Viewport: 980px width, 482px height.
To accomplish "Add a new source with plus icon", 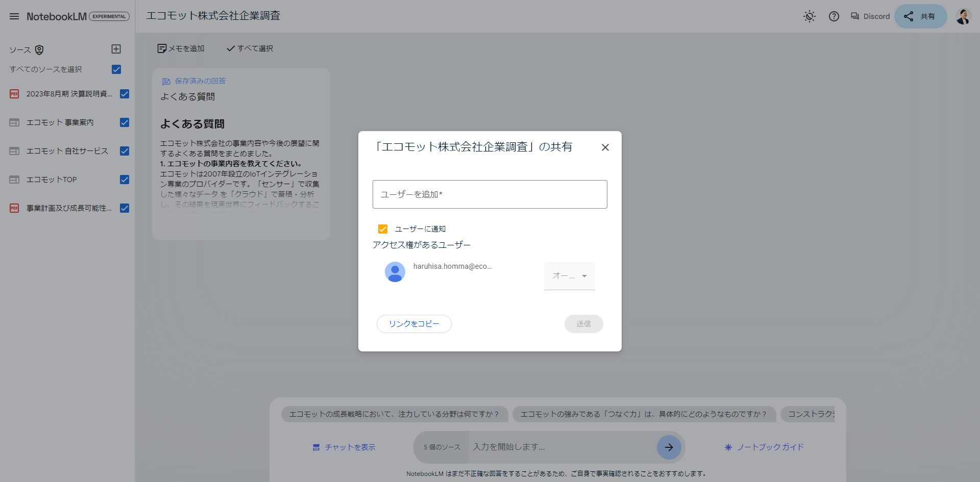I will click(116, 49).
